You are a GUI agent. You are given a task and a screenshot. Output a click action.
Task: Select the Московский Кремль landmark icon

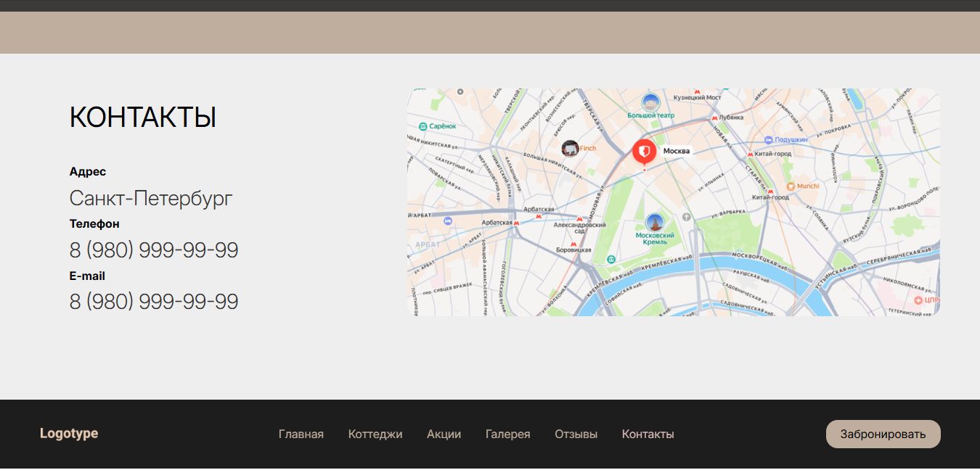tap(655, 223)
